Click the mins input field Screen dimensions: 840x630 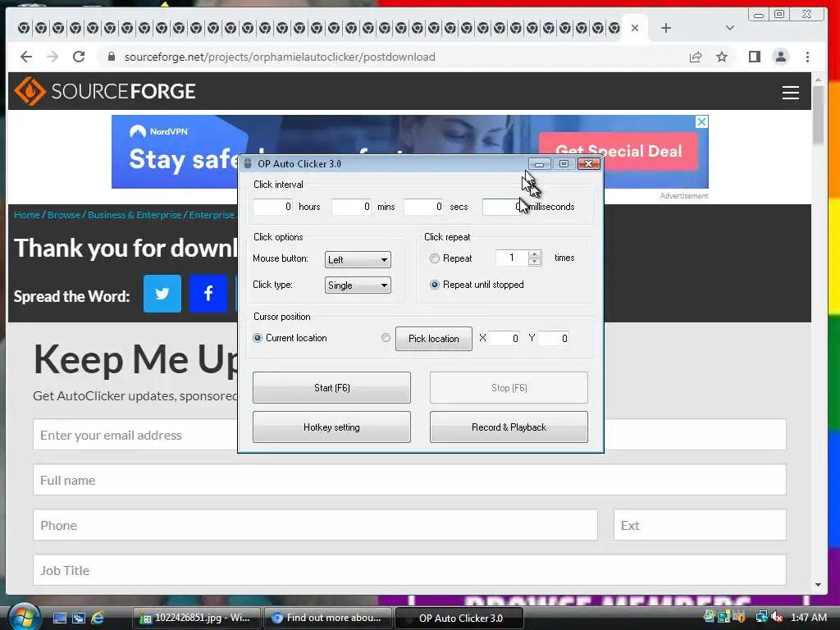pyautogui.click(x=351, y=207)
